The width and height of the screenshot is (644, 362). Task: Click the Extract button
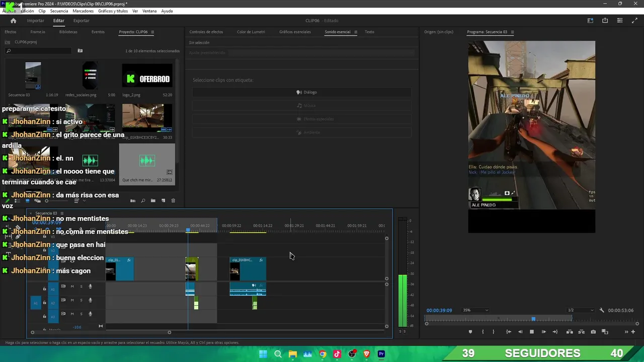click(x=581, y=332)
